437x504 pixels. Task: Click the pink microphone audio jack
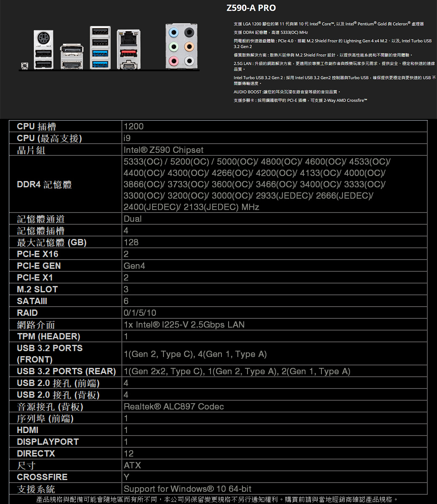click(x=174, y=61)
